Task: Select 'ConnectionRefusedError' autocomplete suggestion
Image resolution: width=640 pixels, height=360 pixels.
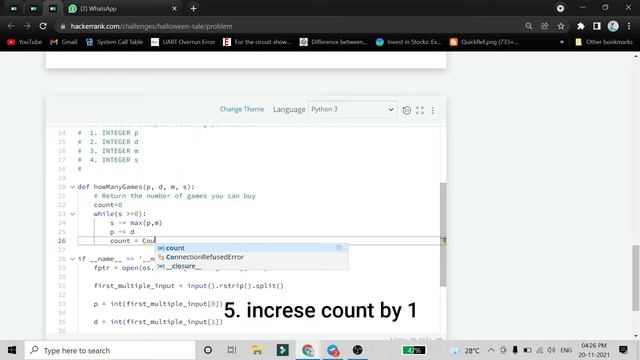Action: pos(251,257)
